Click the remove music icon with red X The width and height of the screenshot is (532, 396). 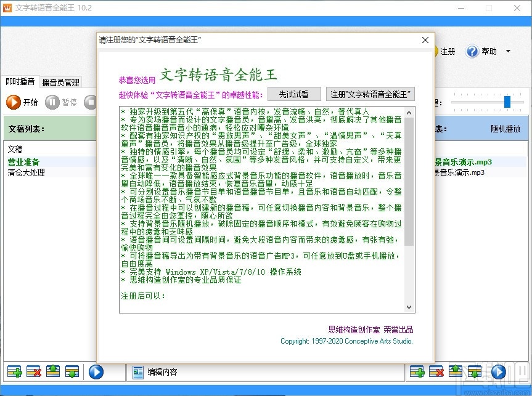(435, 371)
